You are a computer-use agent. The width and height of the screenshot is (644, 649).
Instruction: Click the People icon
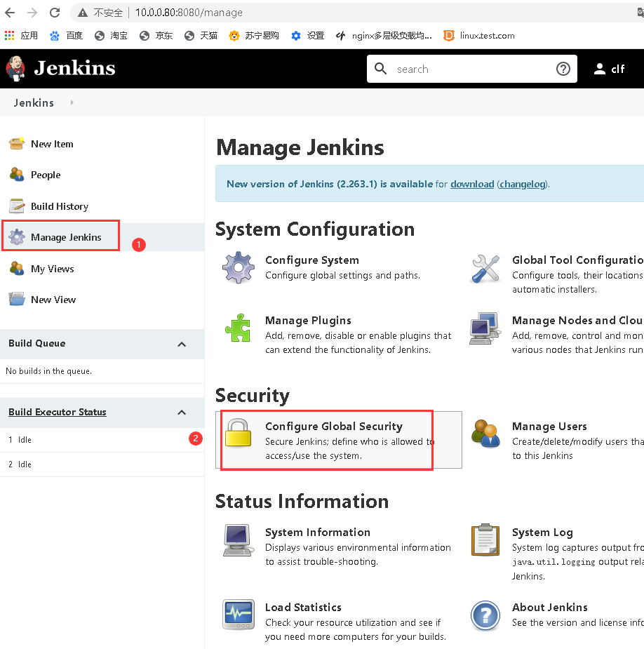coord(17,174)
